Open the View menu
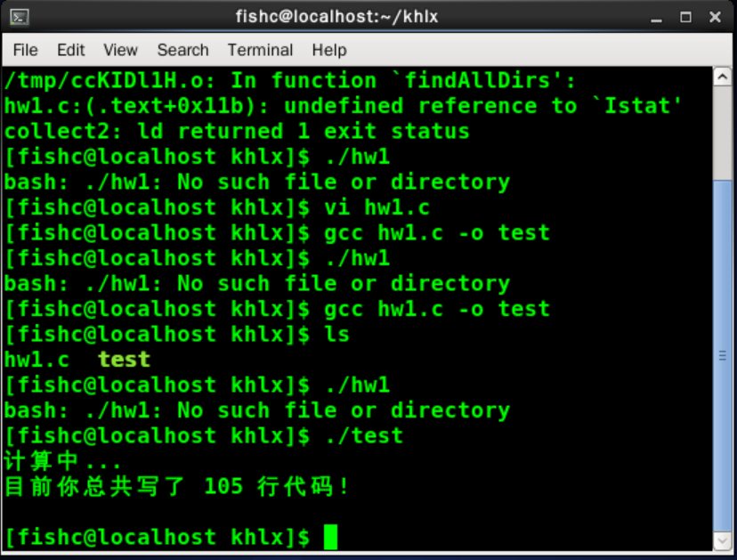Screen dimensions: 737x560 point(120,50)
